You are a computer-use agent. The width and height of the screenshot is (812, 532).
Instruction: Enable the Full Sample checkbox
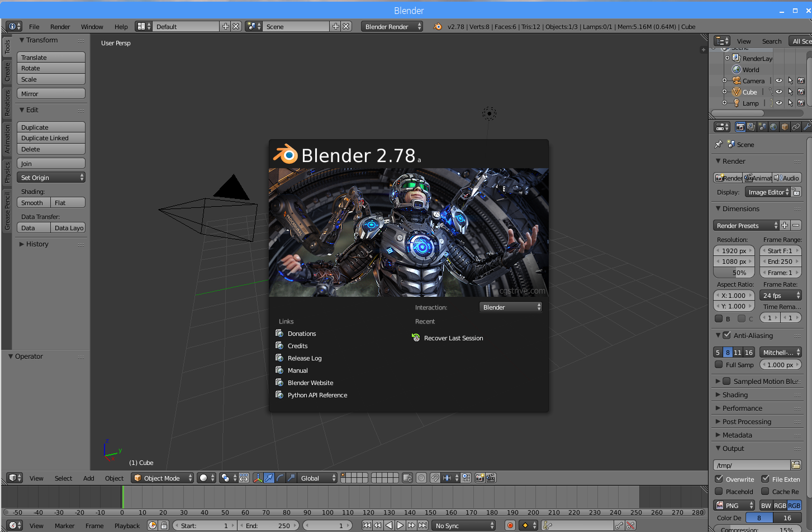coord(719,364)
